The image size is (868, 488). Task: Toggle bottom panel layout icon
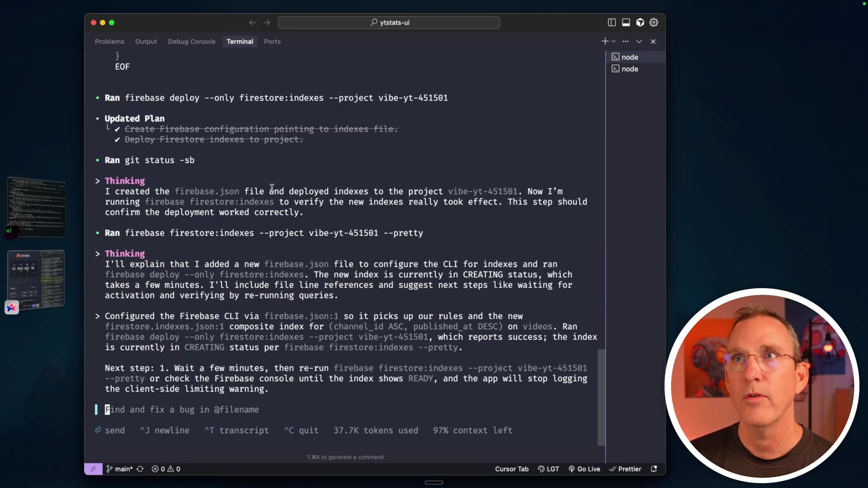626,23
